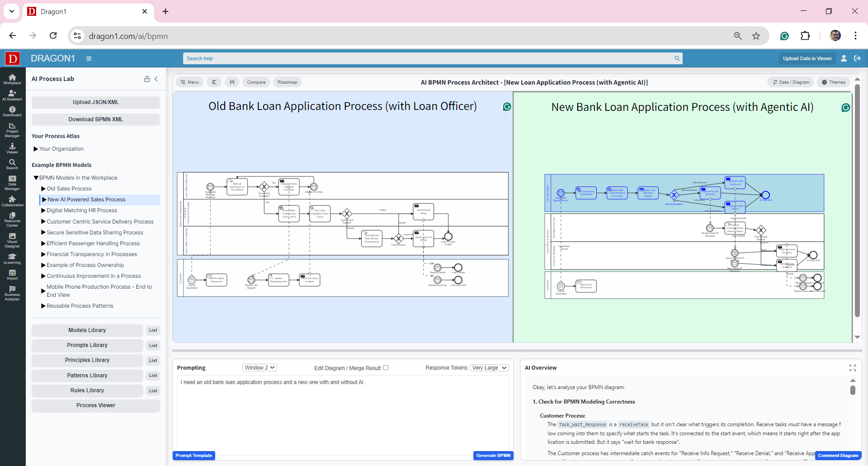The width and height of the screenshot is (868, 466).
Task: Open AI Assistant in the sidebar
Action: coord(12,95)
